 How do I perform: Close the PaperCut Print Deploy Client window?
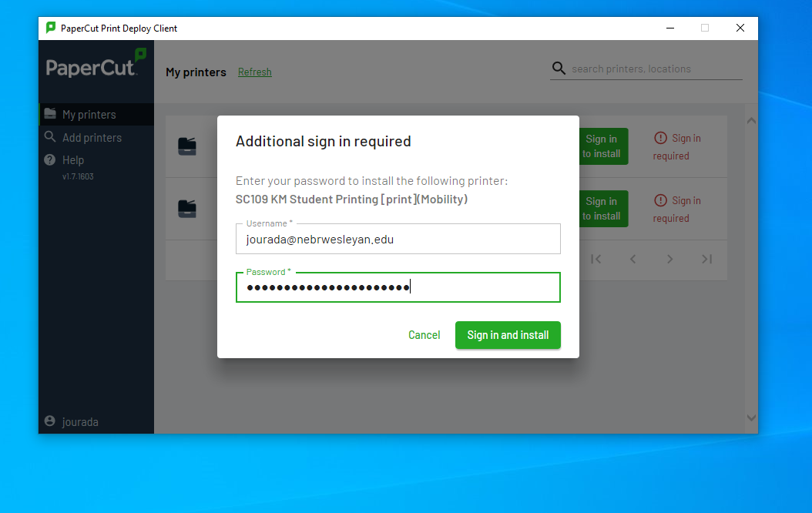[740, 28]
